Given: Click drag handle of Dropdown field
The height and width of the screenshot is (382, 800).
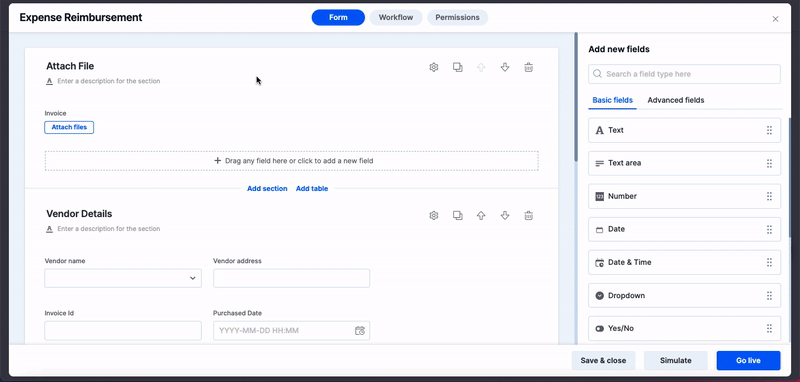Looking at the screenshot, I should [769, 296].
